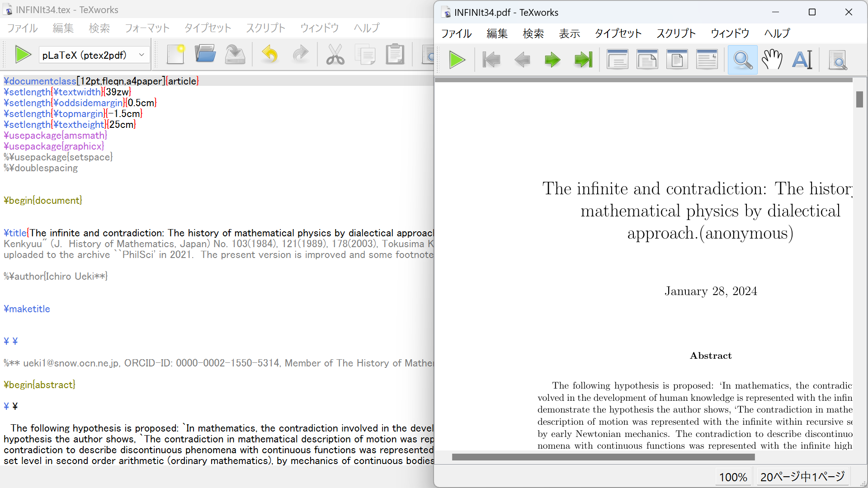868x488 pixels.
Task: Redo the edit in the editor toolbar
Action: coord(300,55)
